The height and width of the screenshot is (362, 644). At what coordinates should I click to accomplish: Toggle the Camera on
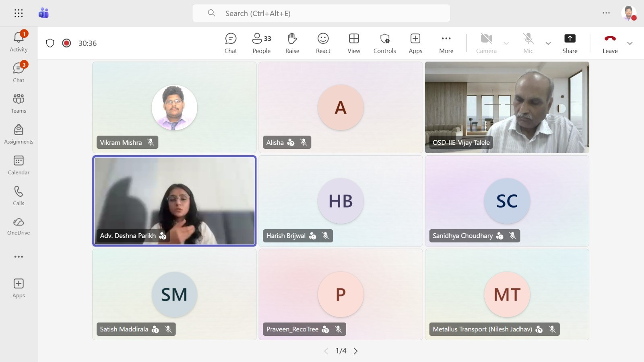pos(486,43)
